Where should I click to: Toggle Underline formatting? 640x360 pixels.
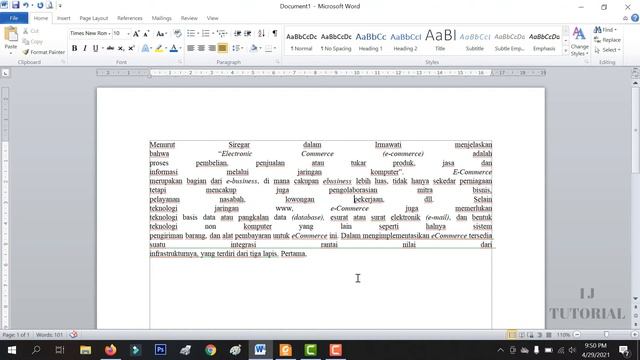coord(95,48)
